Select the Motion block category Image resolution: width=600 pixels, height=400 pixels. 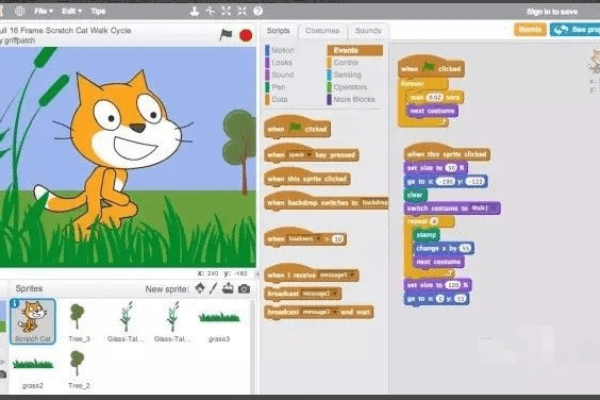coord(282,50)
